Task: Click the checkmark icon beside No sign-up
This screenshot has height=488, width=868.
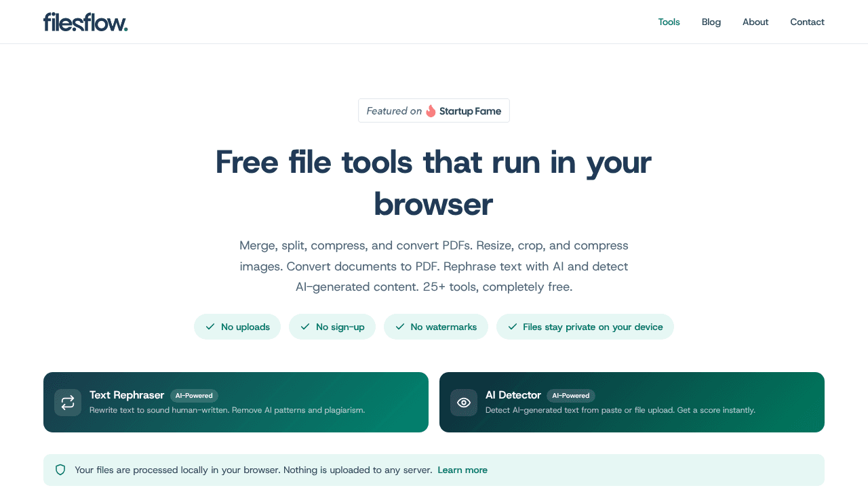Action: [x=305, y=327]
